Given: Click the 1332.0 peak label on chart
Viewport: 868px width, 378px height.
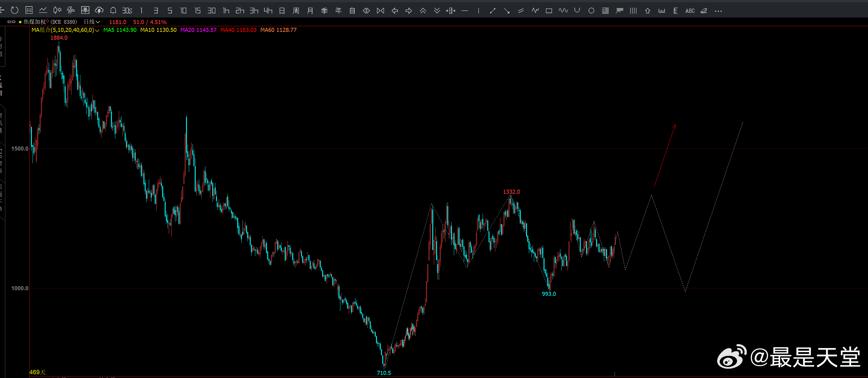Looking at the screenshot, I should 511,192.
